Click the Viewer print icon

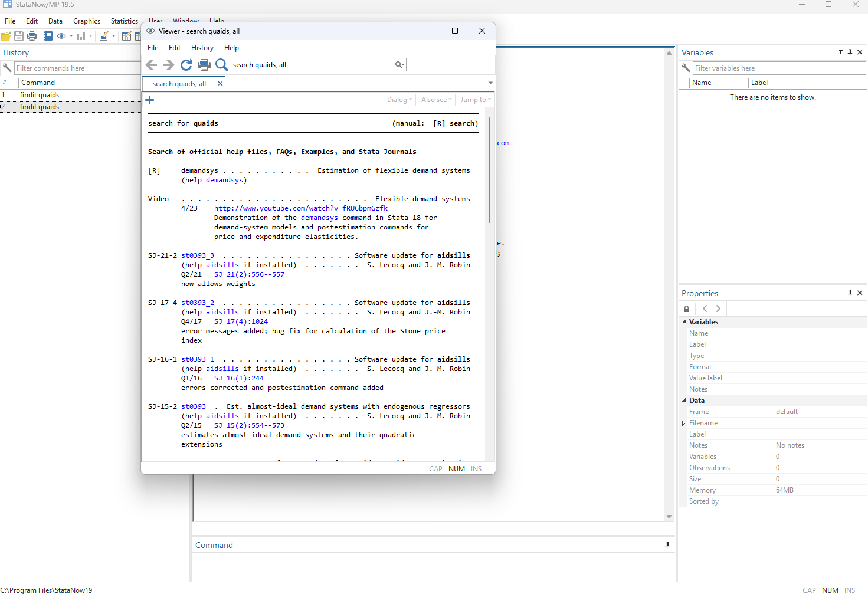pyautogui.click(x=204, y=65)
